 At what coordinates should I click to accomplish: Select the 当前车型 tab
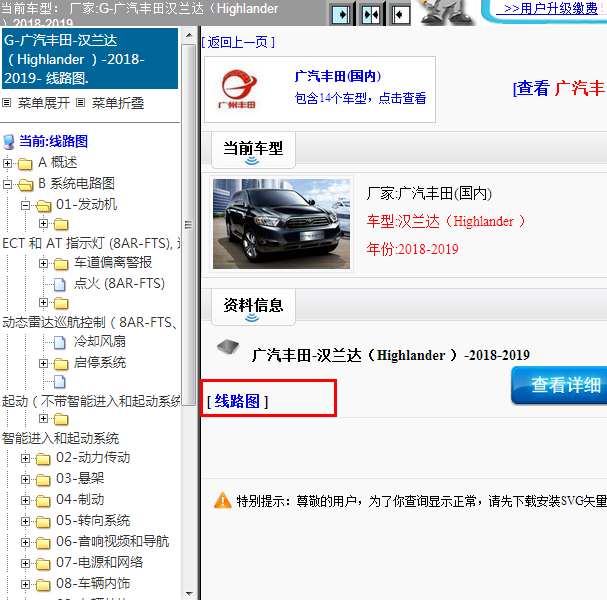pos(253,149)
